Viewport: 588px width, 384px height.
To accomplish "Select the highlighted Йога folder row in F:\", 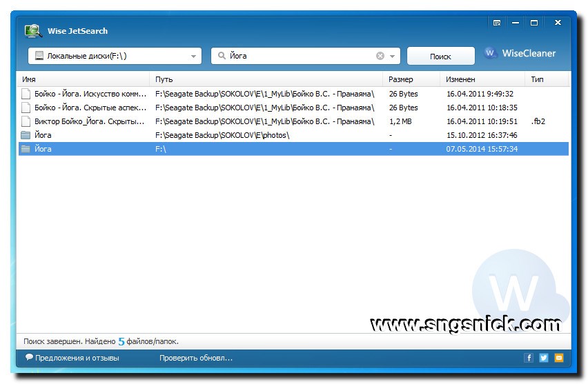I will [x=293, y=149].
